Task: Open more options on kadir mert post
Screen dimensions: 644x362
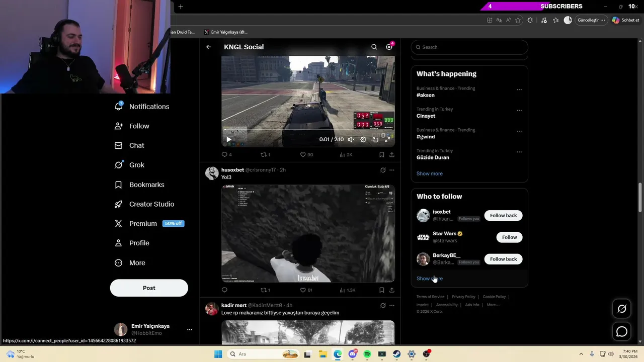Action: [x=391, y=305]
